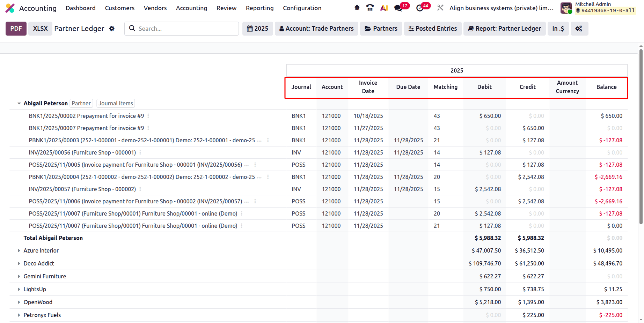This screenshot has width=644, height=323.
Task: Click the wrench tools icon
Action: coord(440,8)
